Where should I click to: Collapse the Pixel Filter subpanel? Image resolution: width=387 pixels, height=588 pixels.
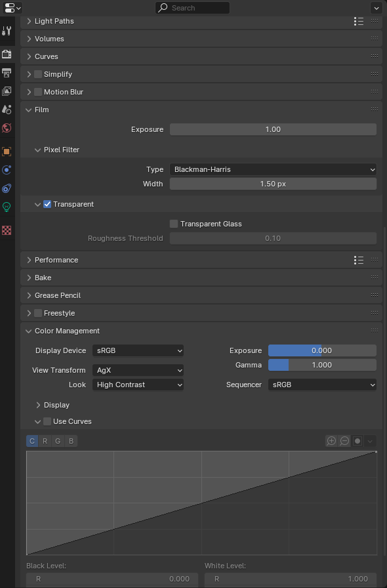(38, 150)
